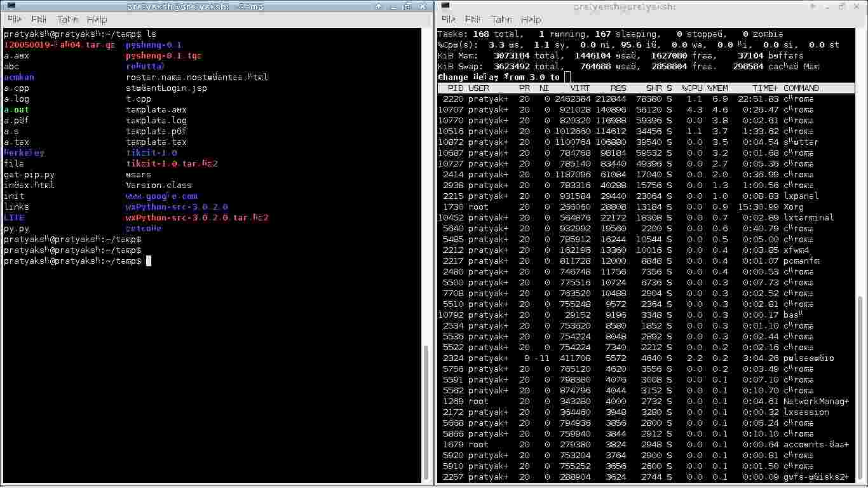Click the 'KiB Mem' summary line
Image resolution: width=868 pixels, height=488 pixels.
click(621, 56)
